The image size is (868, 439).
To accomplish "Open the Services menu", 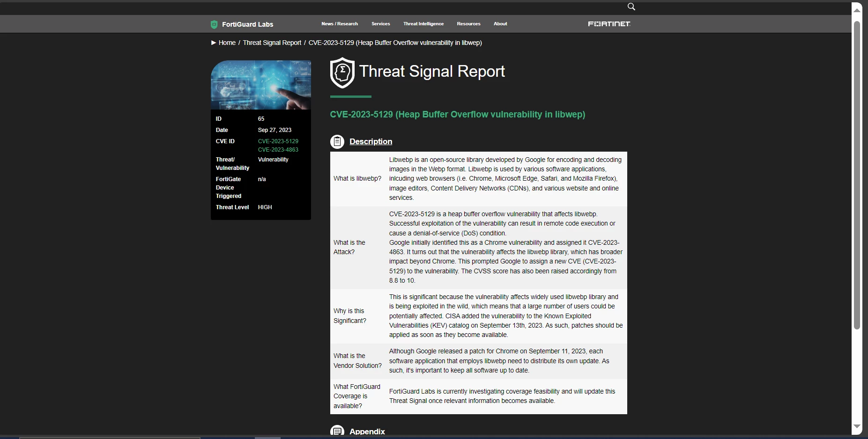I will 381,24.
